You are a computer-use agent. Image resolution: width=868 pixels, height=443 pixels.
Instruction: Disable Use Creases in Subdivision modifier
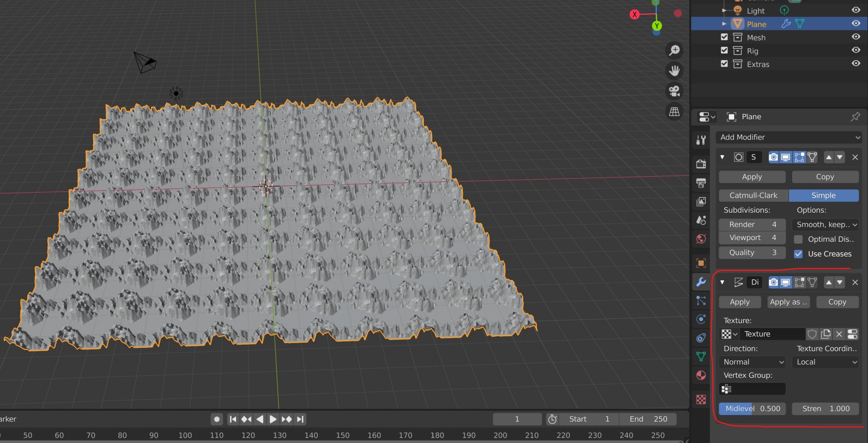click(x=799, y=254)
